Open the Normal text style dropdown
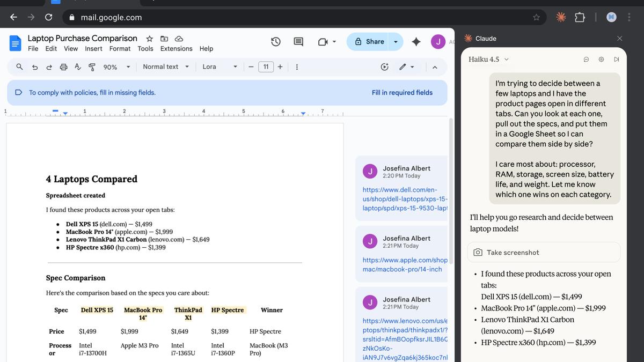 coord(166,67)
